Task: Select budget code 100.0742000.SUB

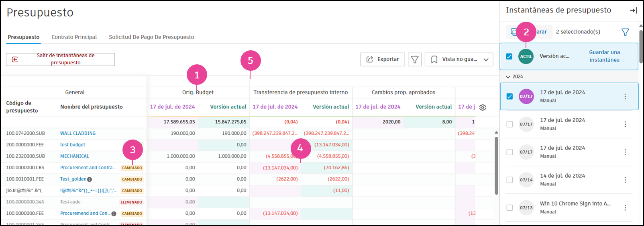Action: [x=26, y=134]
